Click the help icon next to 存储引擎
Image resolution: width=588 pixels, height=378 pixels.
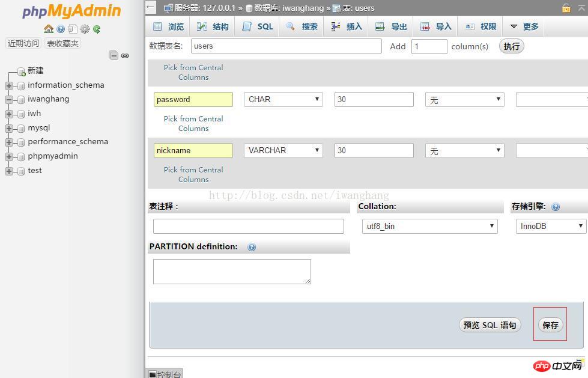556,207
